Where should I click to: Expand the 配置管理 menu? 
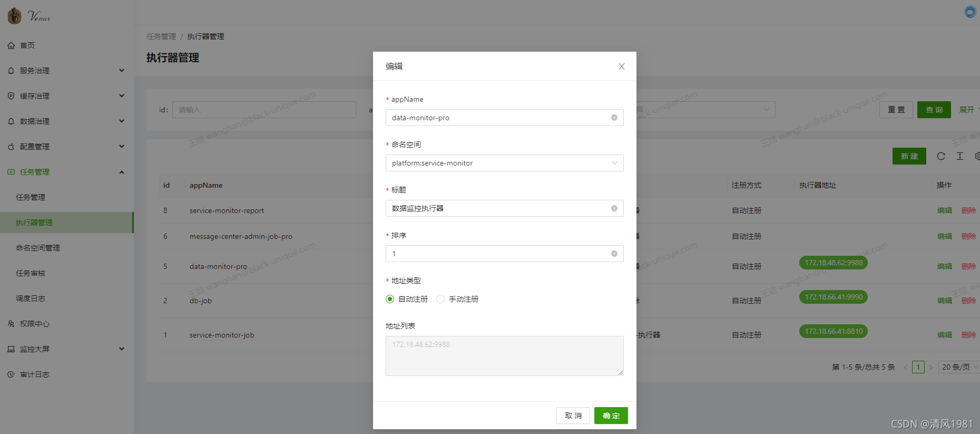67,147
